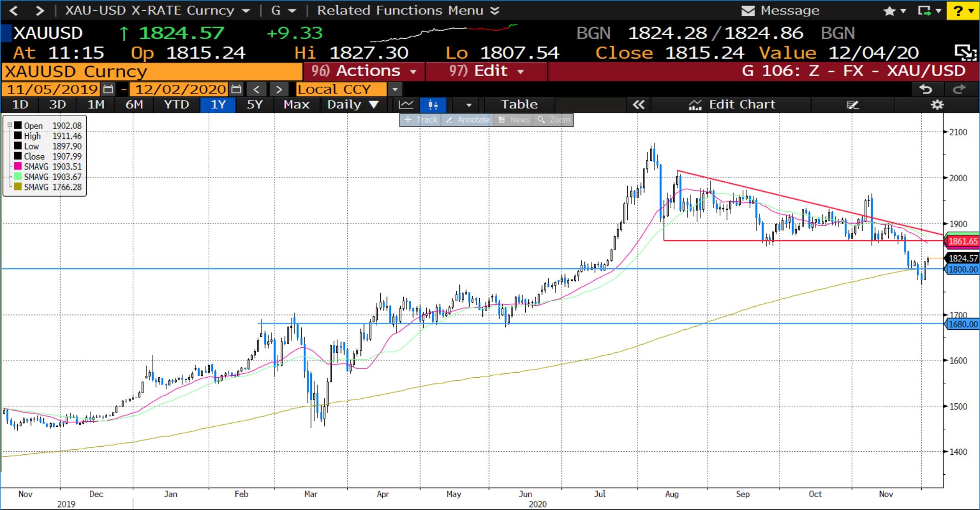This screenshot has height=510, width=980.
Task: Select the 3D range tab
Action: (57, 105)
